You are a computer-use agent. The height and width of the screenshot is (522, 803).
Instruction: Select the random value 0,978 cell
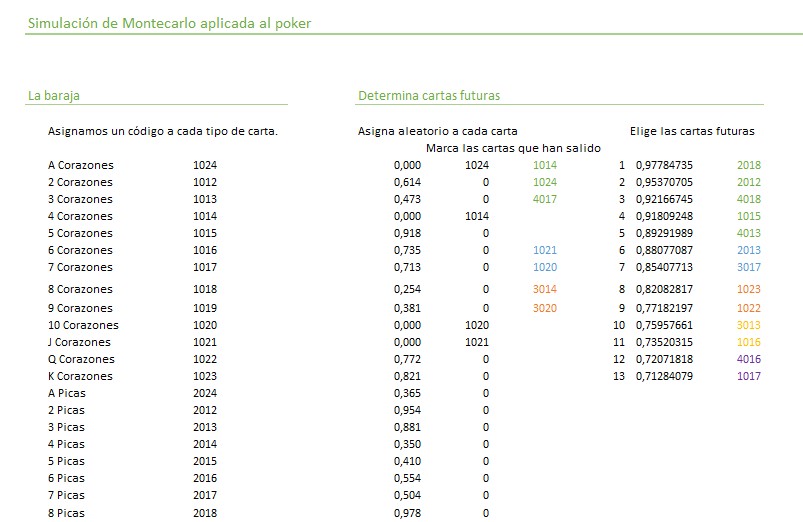tap(407, 513)
